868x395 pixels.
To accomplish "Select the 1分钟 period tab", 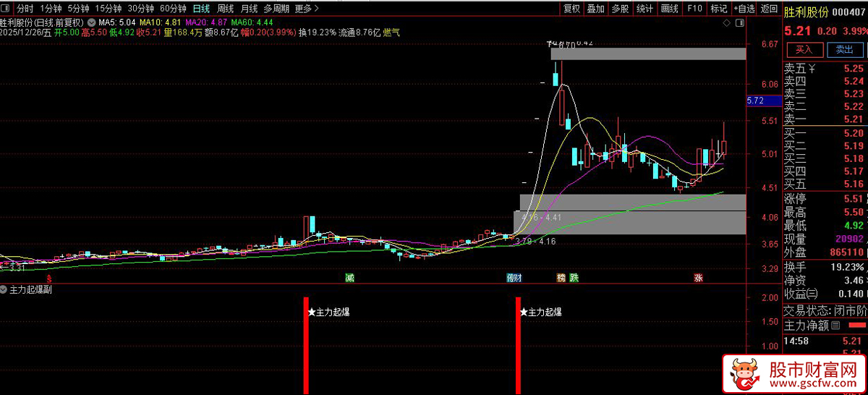I will [51, 9].
